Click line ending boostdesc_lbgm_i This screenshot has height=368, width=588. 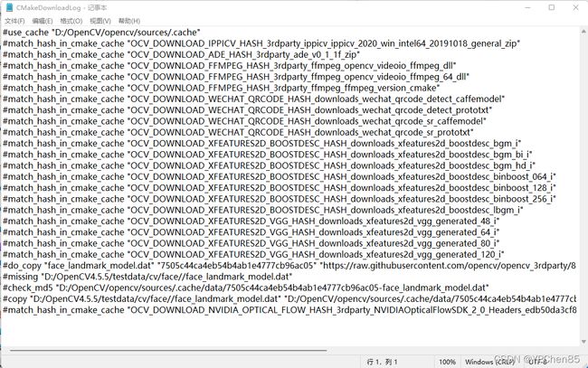tap(262, 210)
